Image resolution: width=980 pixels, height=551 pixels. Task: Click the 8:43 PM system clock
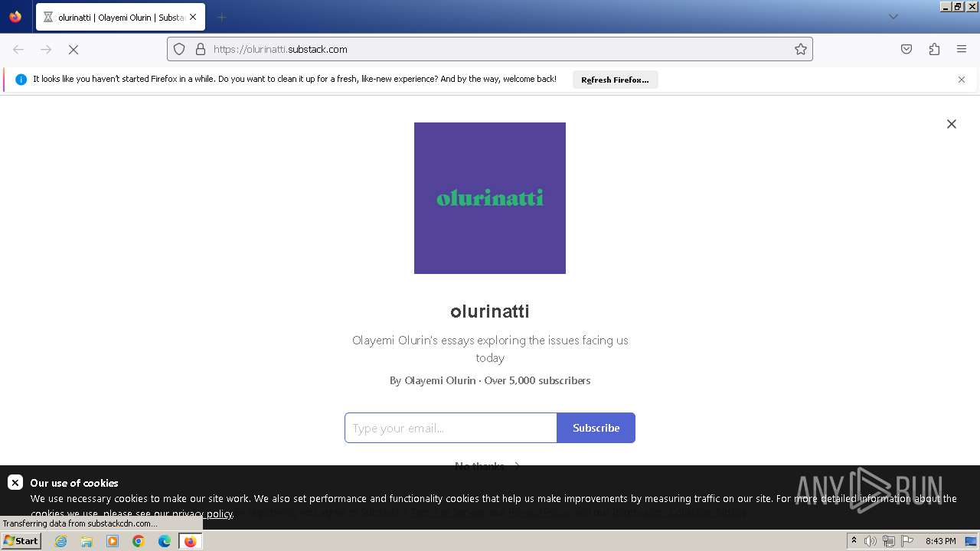point(940,541)
